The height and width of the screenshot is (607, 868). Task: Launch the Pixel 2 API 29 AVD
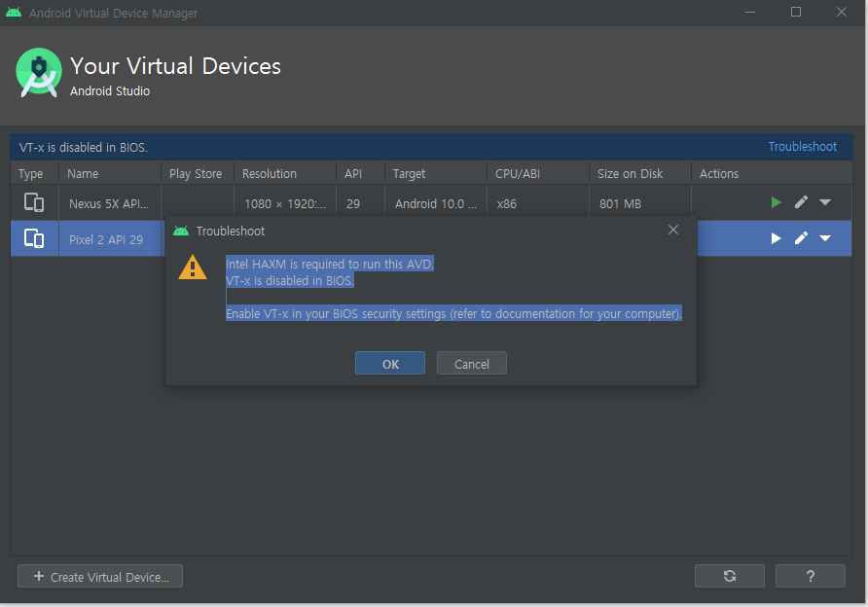point(777,238)
